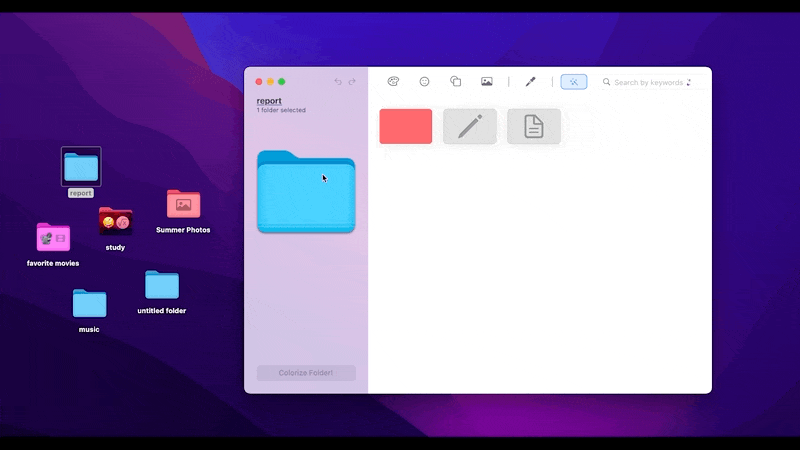Open the image picker tab

coord(487,82)
